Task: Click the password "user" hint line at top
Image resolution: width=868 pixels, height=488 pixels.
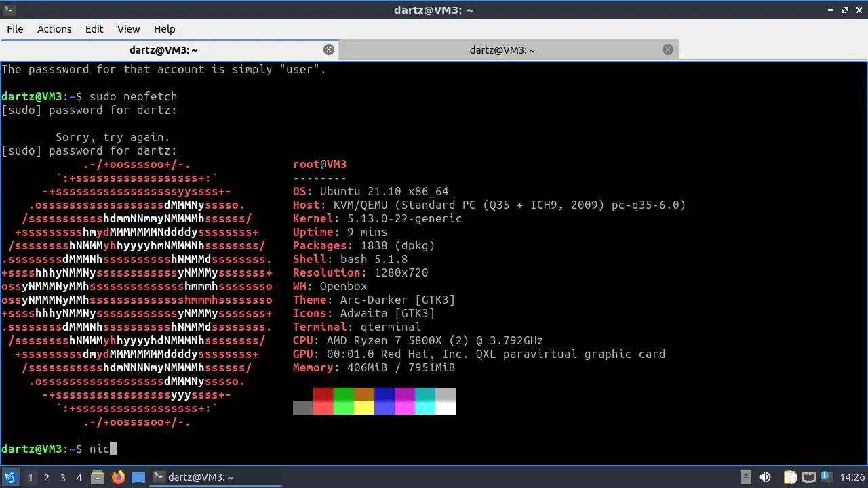Action: click(x=164, y=69)
